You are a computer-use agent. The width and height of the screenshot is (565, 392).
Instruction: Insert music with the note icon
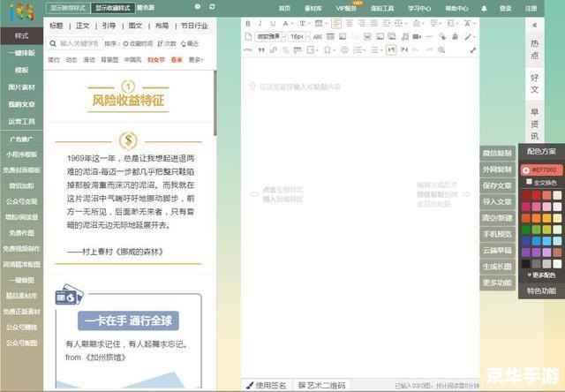tap(405, 36)
